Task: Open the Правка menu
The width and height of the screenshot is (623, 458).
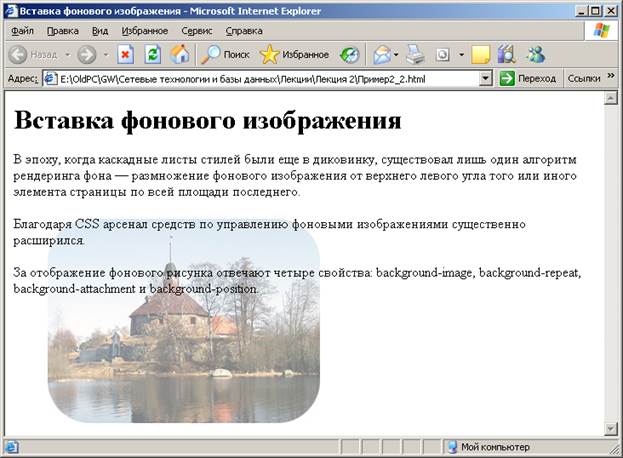Action: [x=63, y=31]
